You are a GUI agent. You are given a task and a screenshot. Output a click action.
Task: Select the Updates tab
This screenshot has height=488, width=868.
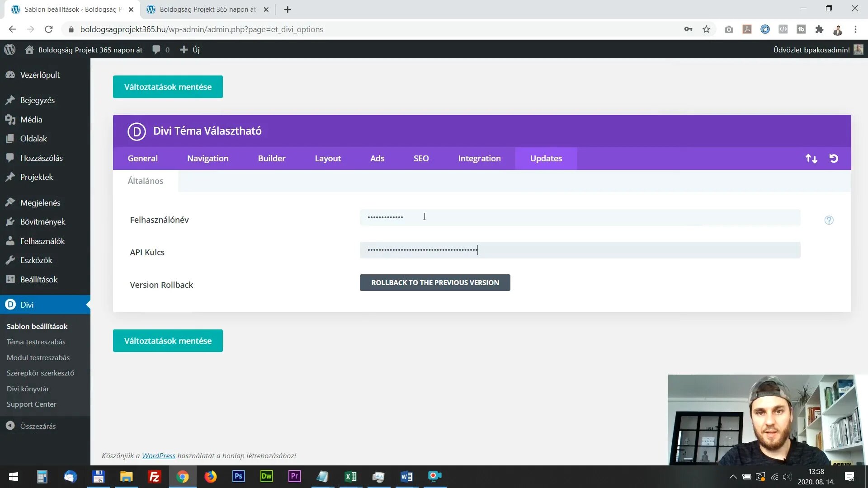tap(546, 159)
